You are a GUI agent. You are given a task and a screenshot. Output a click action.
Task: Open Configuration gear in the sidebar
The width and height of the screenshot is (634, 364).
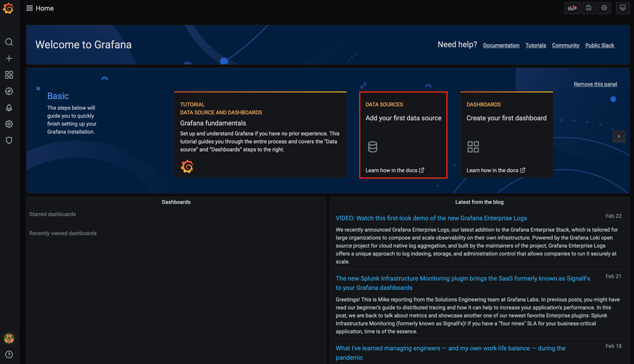point(9,124)
